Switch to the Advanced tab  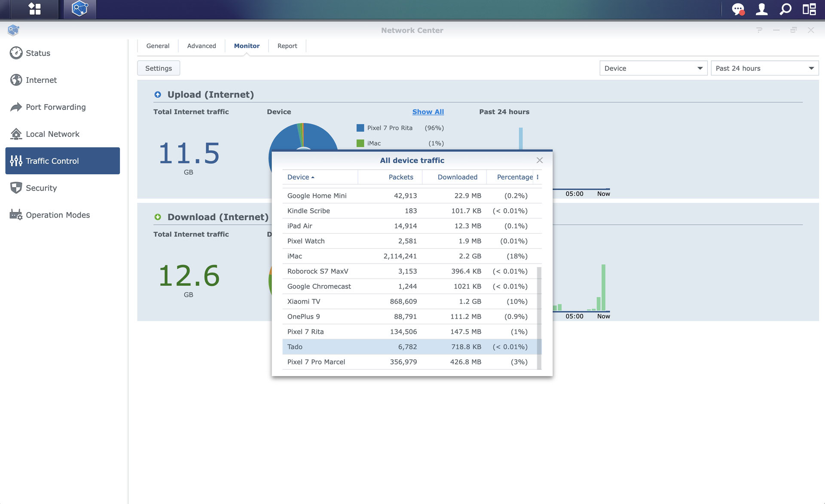[202, 46]
